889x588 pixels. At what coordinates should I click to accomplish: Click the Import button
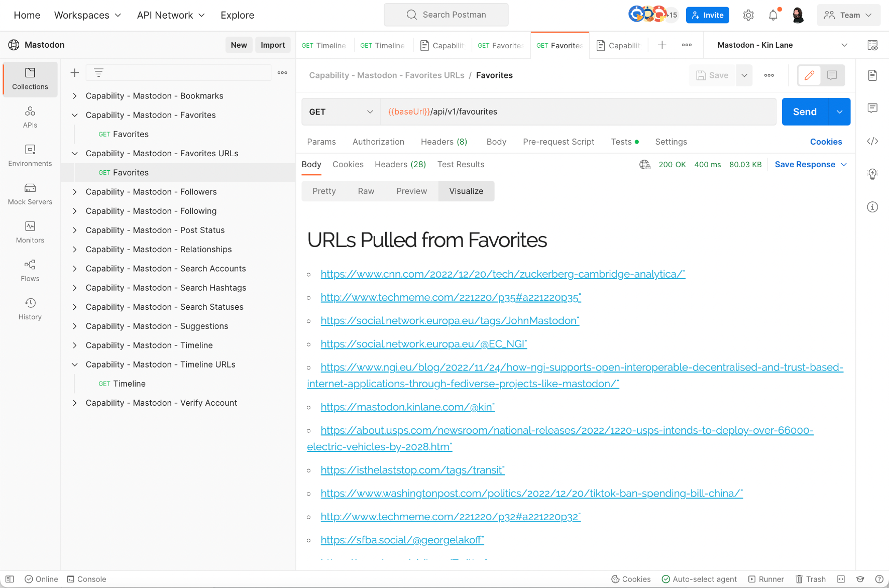273,45
